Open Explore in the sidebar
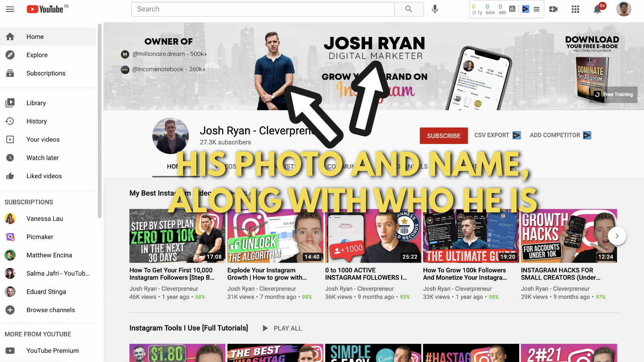This screenshot has width=644, height=362. pyautogui.click(x=48, y=55)
